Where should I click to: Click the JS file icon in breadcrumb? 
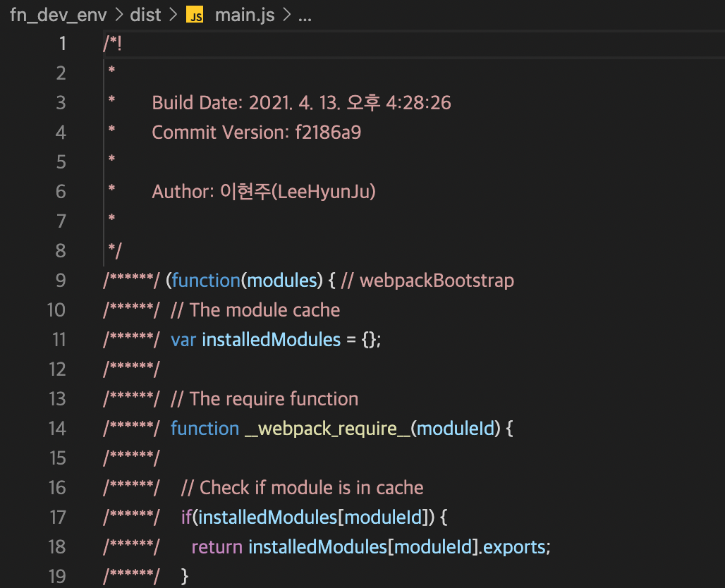click(x=195, y=16)
